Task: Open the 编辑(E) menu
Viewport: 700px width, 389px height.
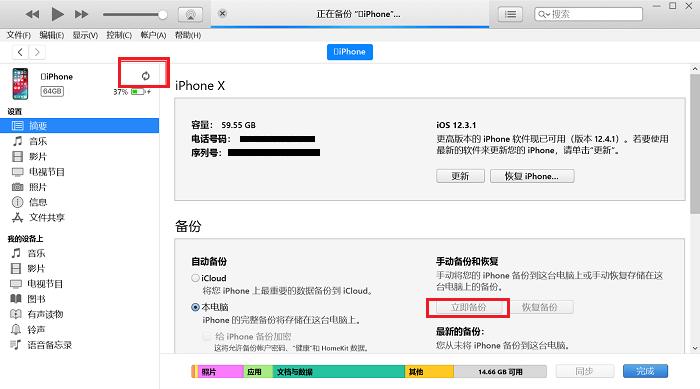Action: [51, 35]
